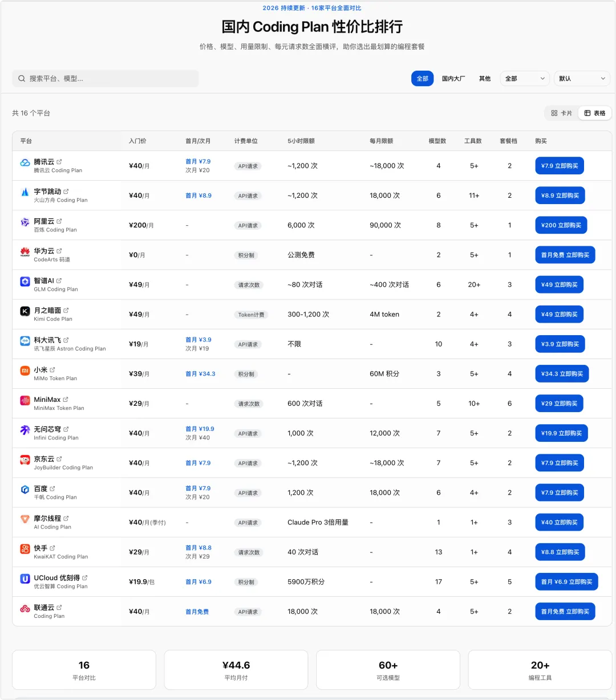
Task: Click ¥19.9 立即购买 button
Action: 561,433
